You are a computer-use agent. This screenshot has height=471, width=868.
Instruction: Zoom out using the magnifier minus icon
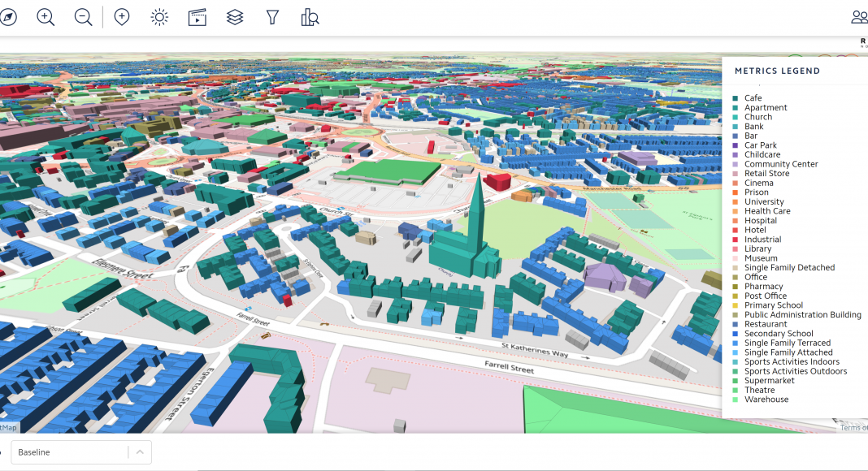pyautogui.click(x=83, y=17)
